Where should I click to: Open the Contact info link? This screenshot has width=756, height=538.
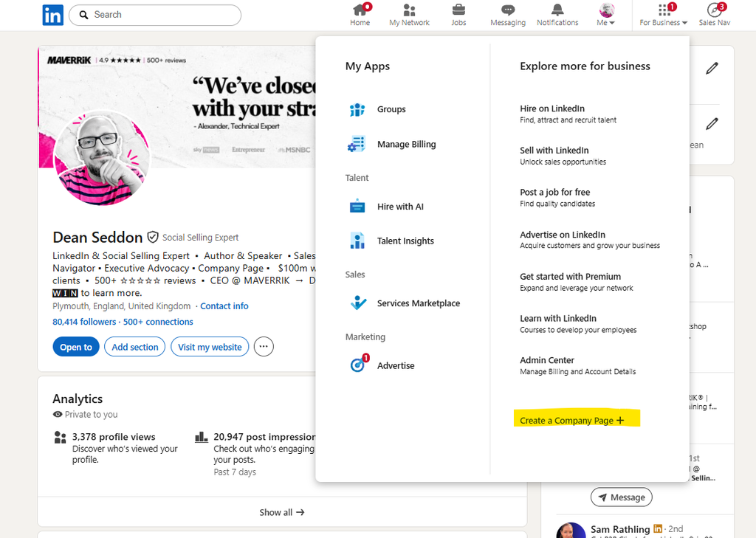tap(224, 306)
